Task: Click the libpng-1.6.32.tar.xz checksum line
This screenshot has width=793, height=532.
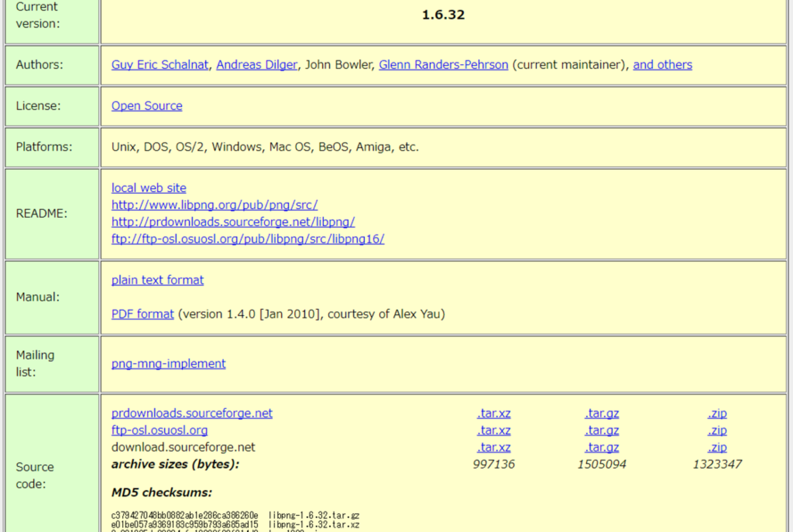Action: [235, 524]
